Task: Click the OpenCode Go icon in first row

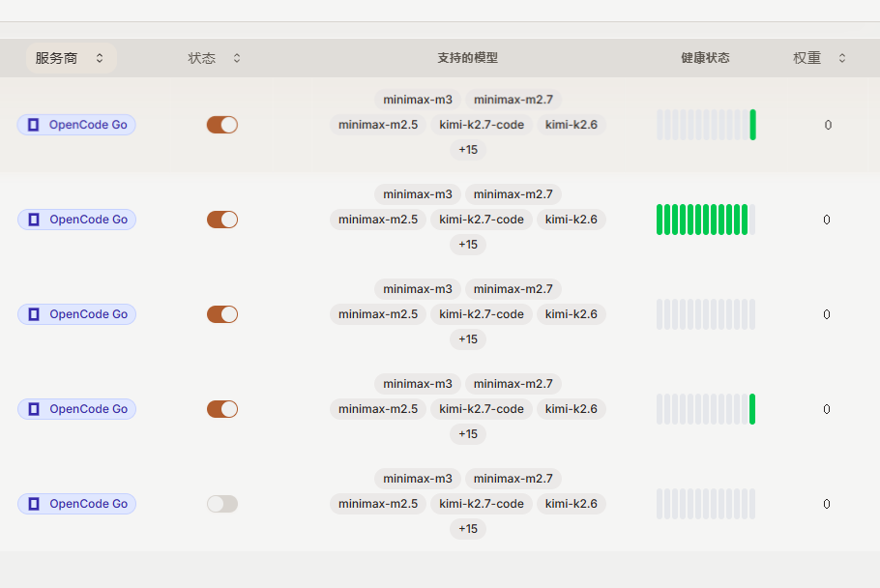Action: (x=34, y=125)
